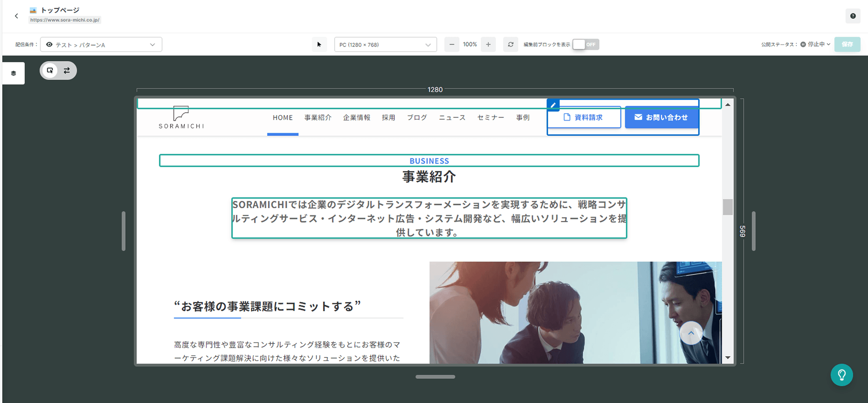This screenshot has width=868, height=403.
Task: Click the 資料請求 button
Action: click(584, 118)
